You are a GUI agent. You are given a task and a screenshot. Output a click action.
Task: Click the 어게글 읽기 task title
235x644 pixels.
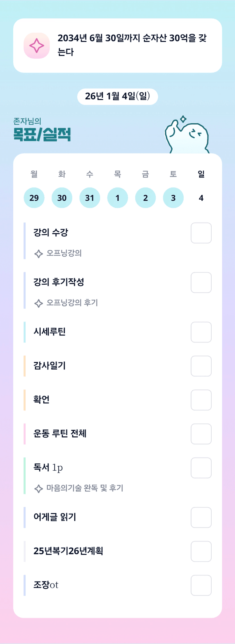[55, 517]
